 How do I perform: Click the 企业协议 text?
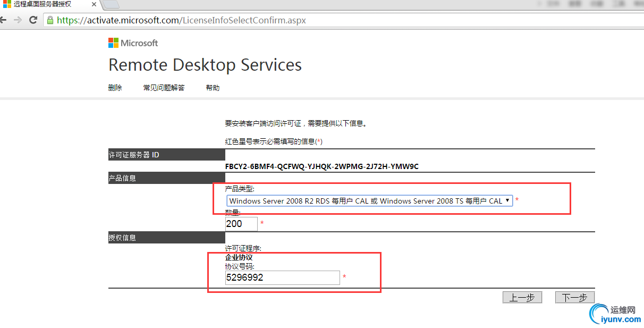click(x=239, y=257)
